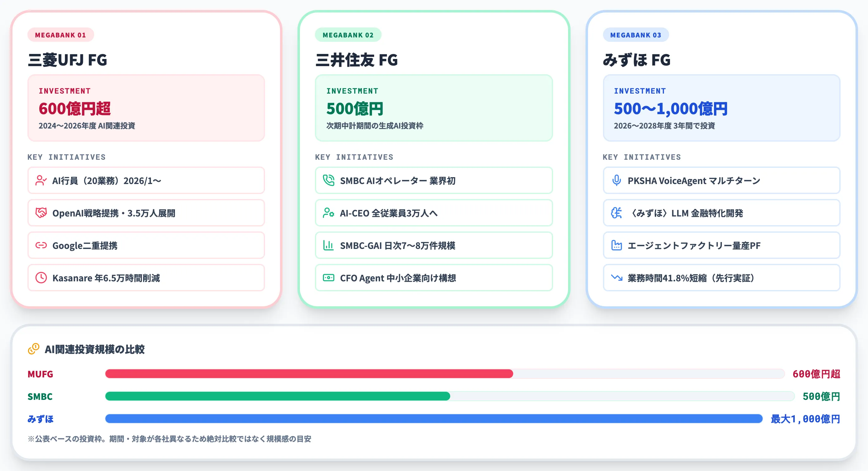Open the Kasanare 年6.5万時間削減 row
Screen dimensions: 868x471
point(146,278)
